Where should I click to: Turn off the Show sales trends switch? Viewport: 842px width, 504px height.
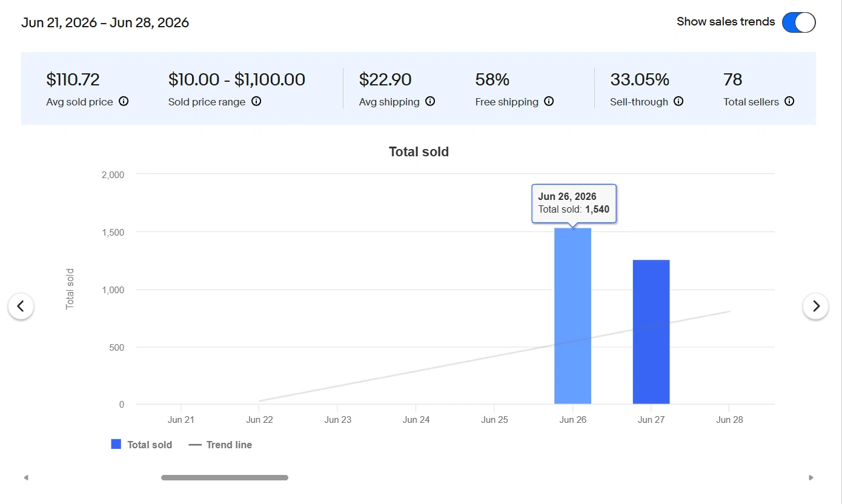coord(798,22)
